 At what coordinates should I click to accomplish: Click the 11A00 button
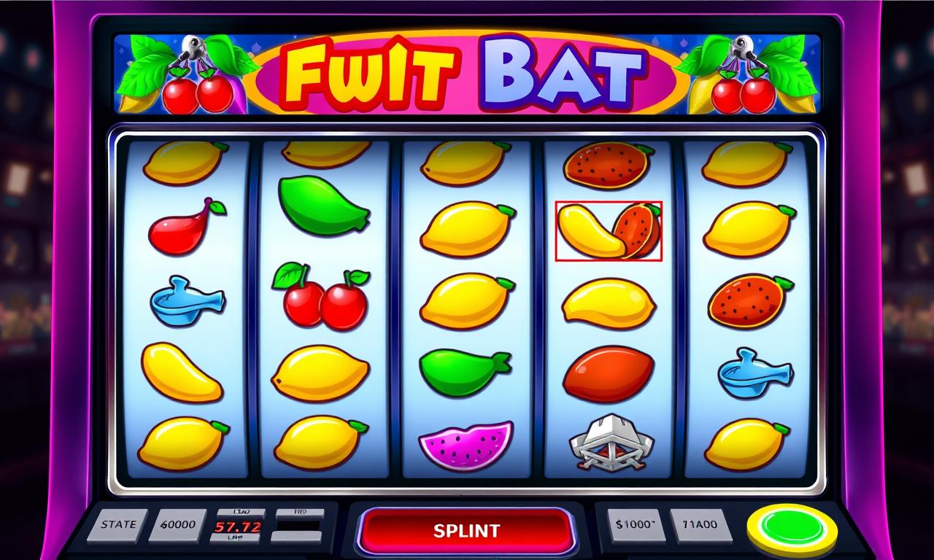point(699,525)
